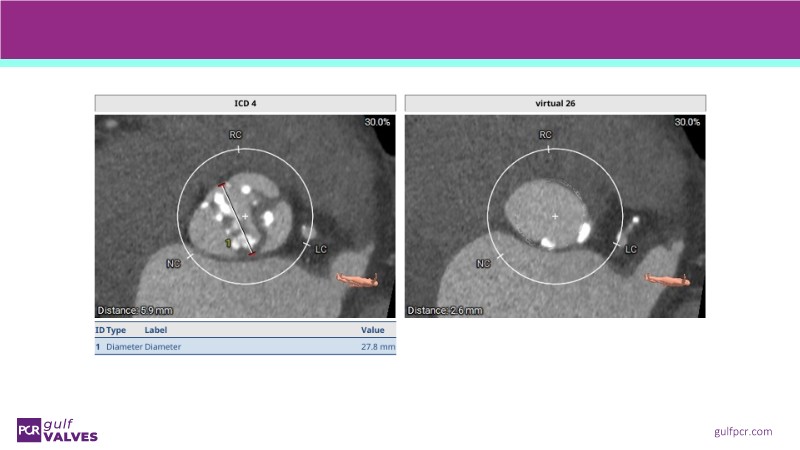Select the Diameter row in the measurement table
The height and width of the screenshot is (450, 800).
click(245, 347)
